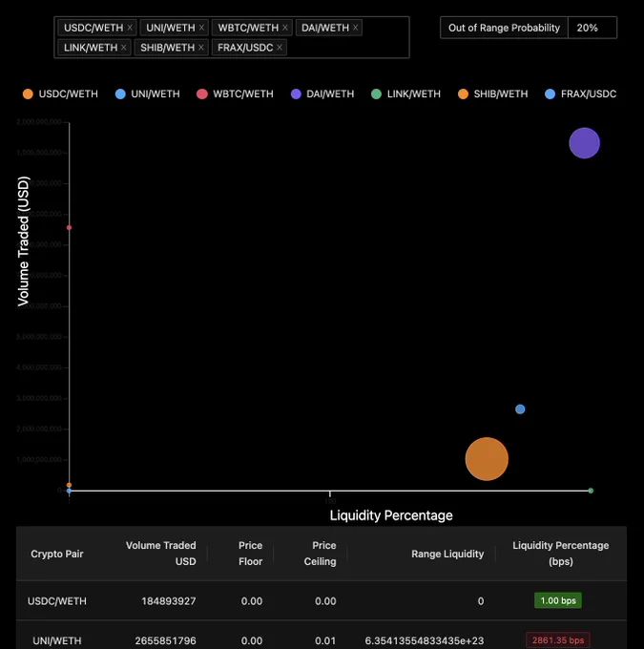Screen dimensions: 644x649
Task: Toggle UNI/WETH series in the legend
Action: (147, 94)
